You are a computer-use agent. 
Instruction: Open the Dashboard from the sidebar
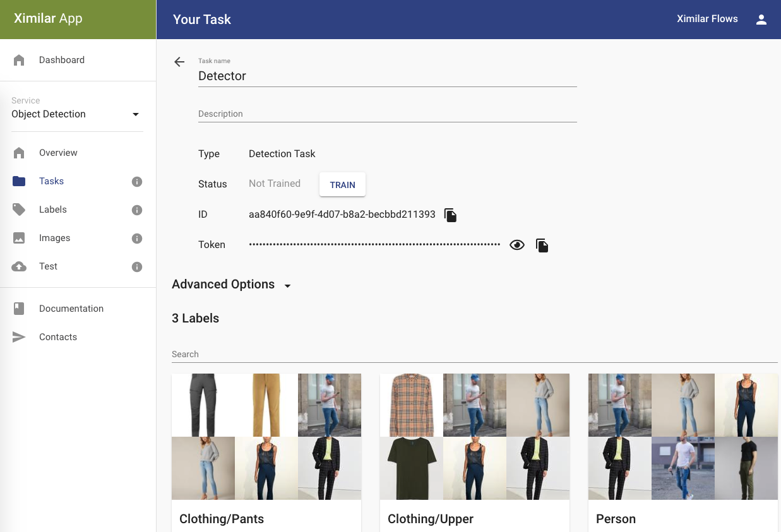pos(61,60)
